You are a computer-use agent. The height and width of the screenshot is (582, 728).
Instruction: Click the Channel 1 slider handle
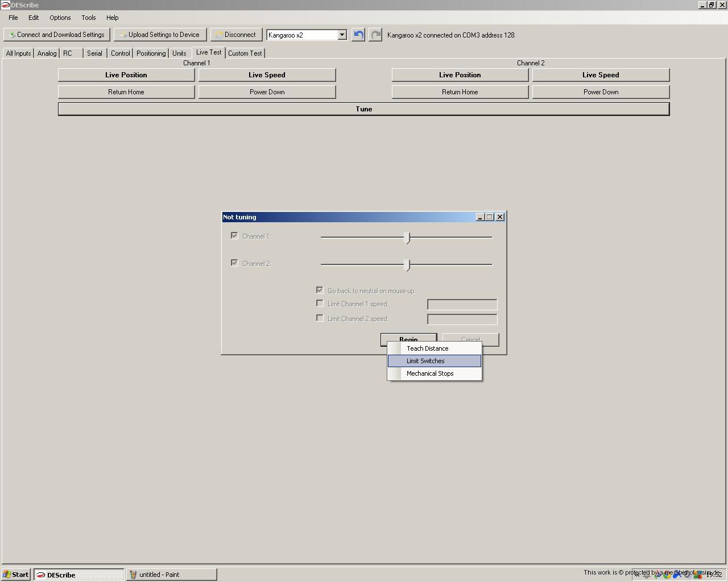[407, 238]
